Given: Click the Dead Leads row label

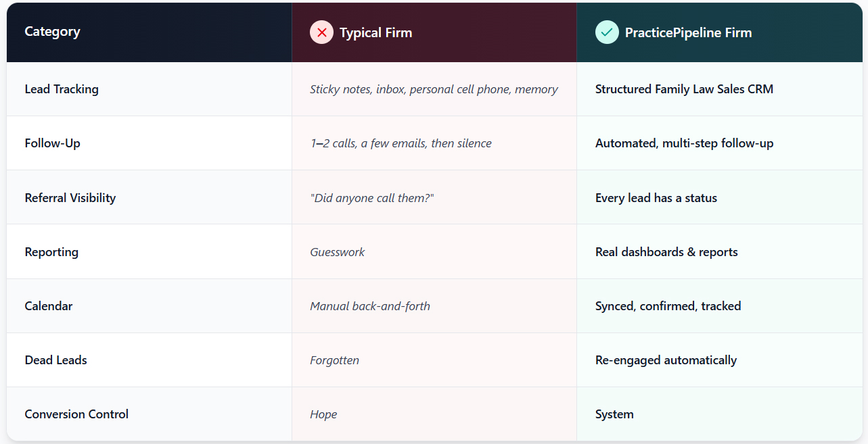Looking at the screenshot, I should click(x=55, y=360).
